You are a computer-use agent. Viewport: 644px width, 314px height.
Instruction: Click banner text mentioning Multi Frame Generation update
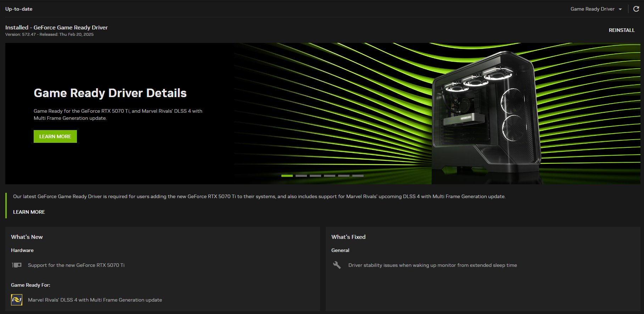pos(118,114)
